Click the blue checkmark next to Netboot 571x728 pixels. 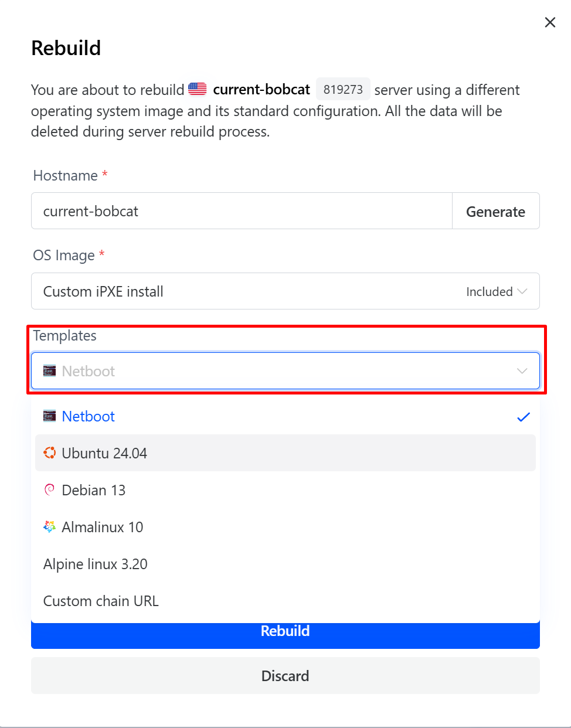point(524,417)
